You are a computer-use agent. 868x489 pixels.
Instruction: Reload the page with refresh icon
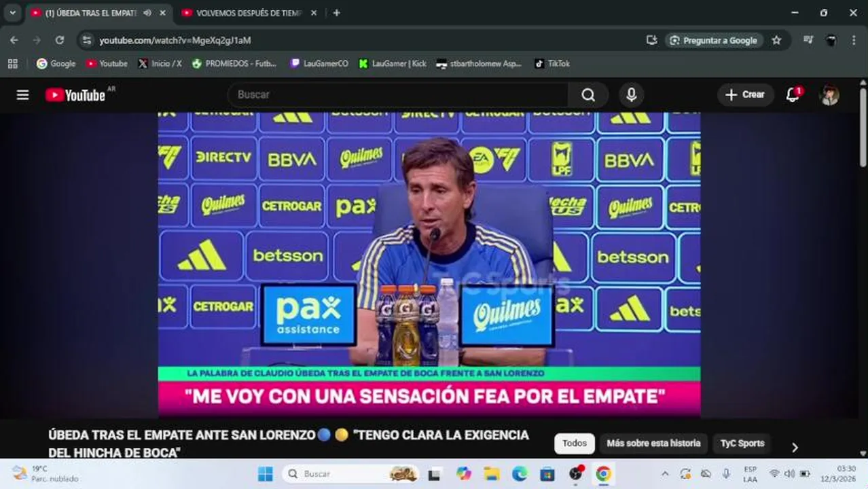pos(60,40)
